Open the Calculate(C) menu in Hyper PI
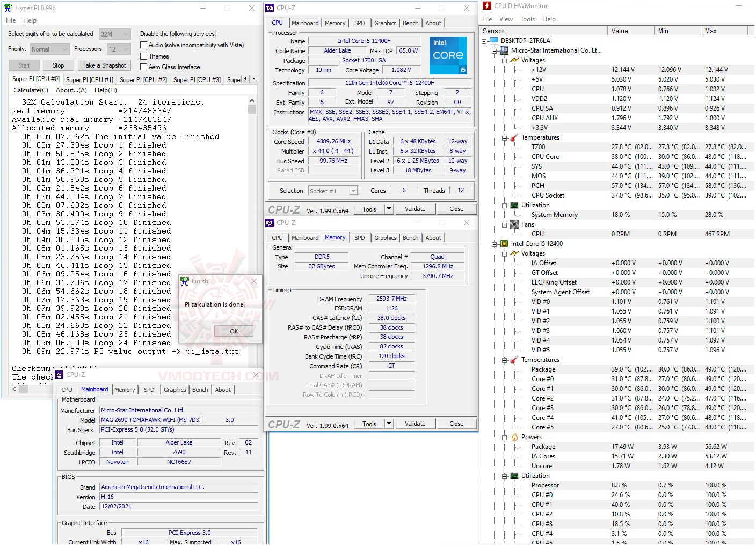756x546 pixels. [31, 90]
